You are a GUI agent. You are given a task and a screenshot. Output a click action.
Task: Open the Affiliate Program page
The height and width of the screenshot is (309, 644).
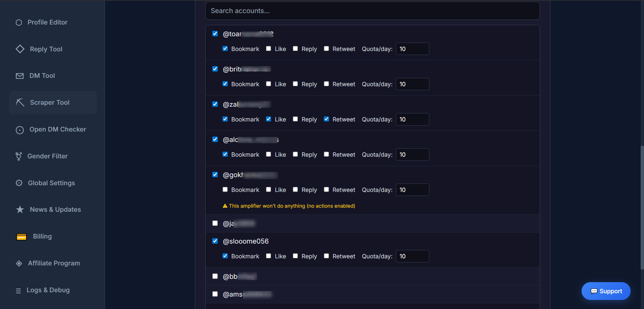point(53,263)
